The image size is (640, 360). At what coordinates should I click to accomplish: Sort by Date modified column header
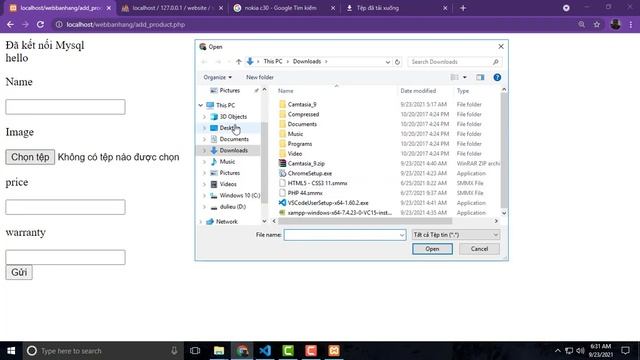pos(418,91)
